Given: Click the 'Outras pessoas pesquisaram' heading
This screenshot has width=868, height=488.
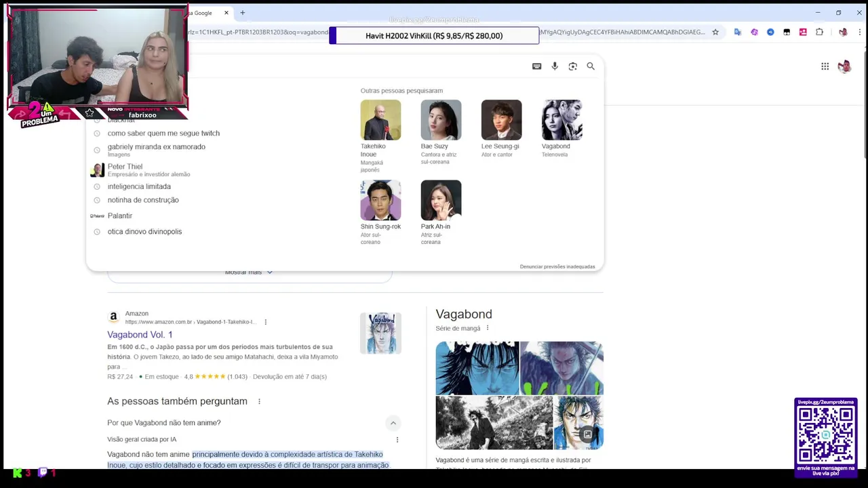Looking at the screenshot, I should click(401, 91).
